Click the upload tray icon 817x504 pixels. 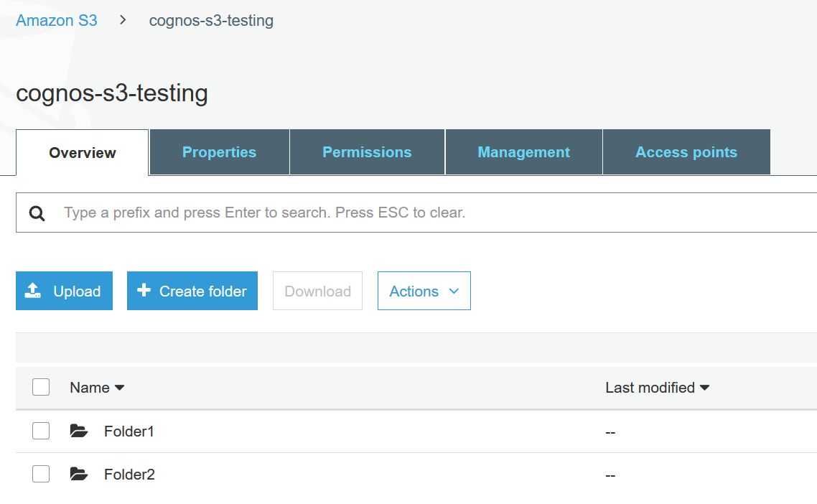tap(33, 290)
